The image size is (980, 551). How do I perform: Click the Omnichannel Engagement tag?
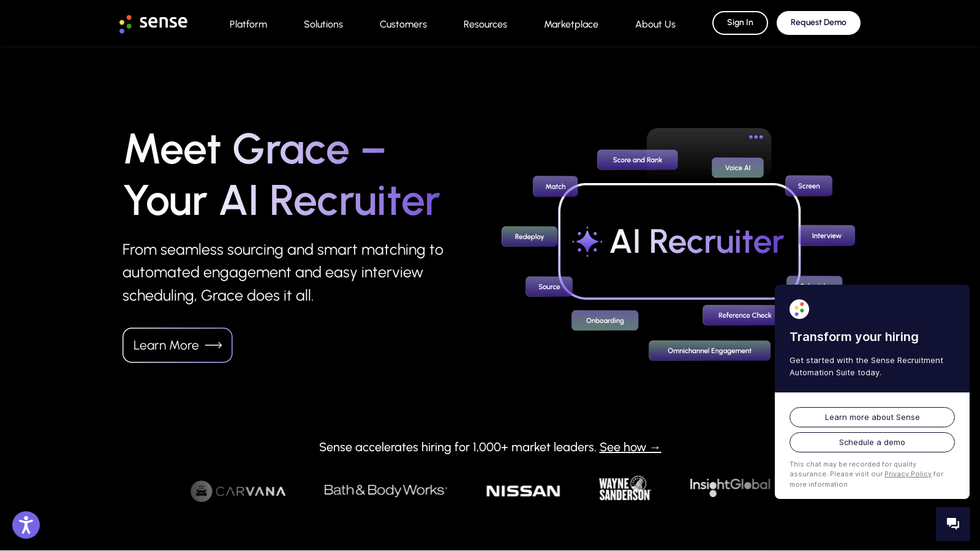click(x=709, y=351)
